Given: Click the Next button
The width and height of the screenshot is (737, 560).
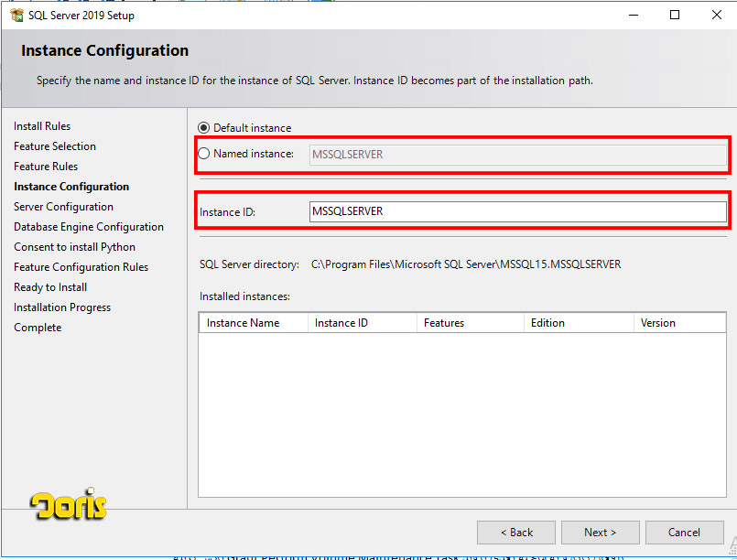Looking at the screenshot, I should click(601, 533).
